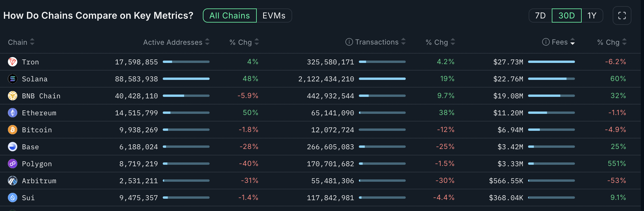Select the 7D time range
Image resolution: width=644 pixels, height=211 pixels.
540,16
